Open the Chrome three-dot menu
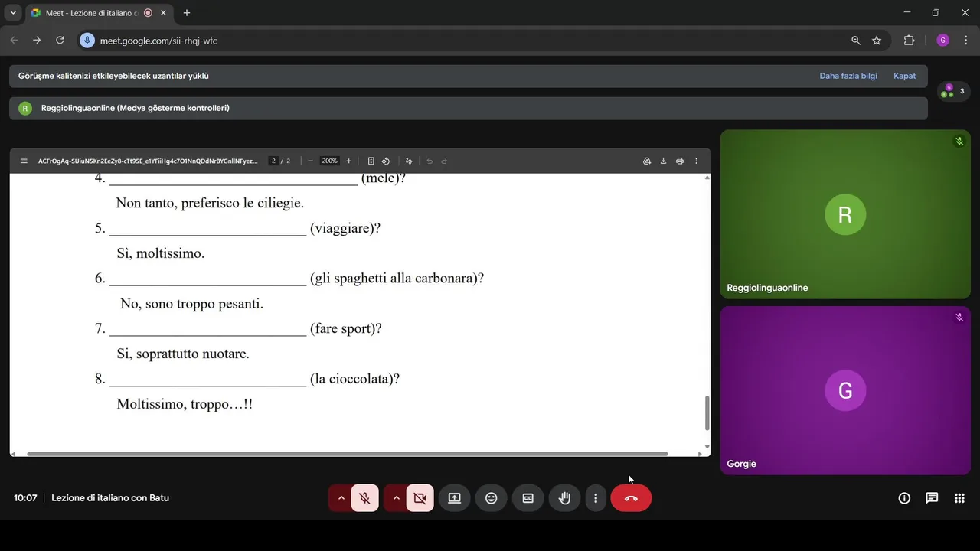The width and height of the screenshot is (980, 551). coord(966,41)
